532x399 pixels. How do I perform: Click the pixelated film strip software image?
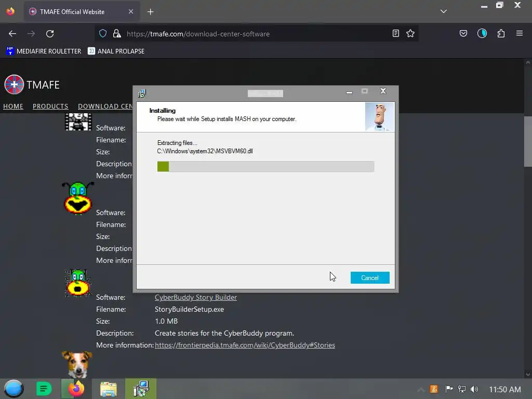pos(78,122)
